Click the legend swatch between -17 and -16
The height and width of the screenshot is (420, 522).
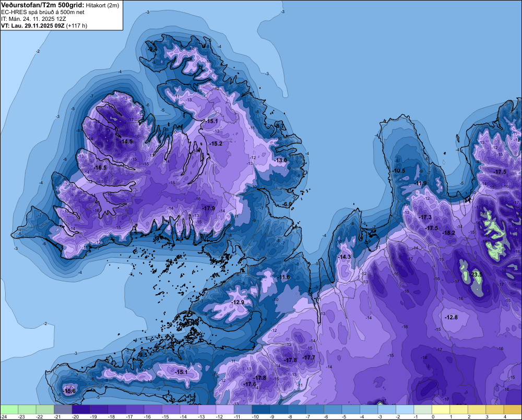pyautogui.click(x=135, y=410)
